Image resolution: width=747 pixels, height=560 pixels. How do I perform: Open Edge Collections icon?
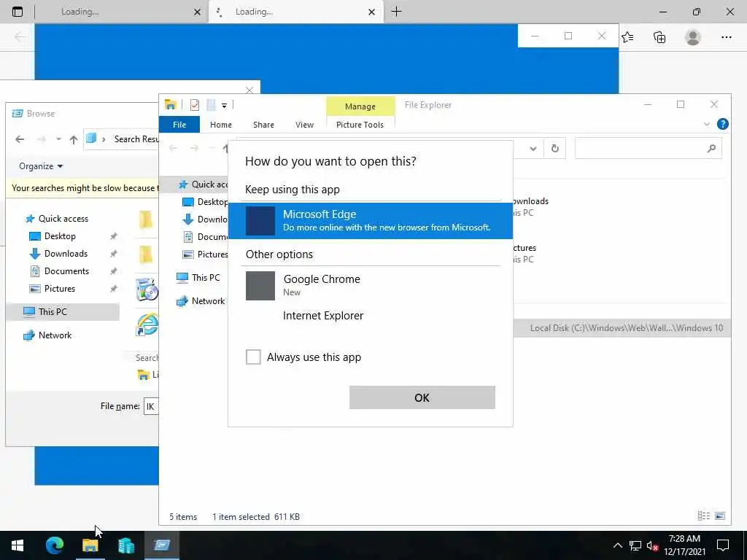[659, 37]
